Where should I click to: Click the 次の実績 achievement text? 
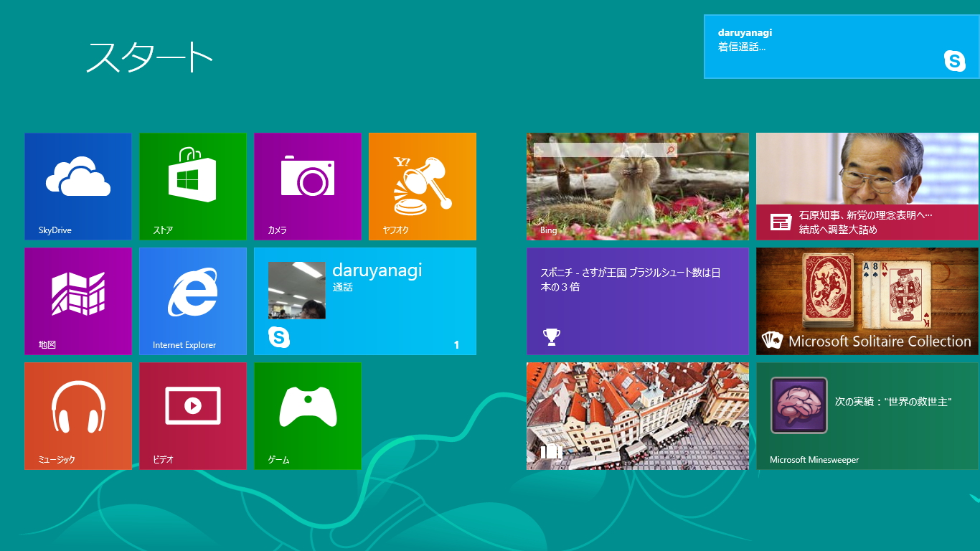point(893,402)
